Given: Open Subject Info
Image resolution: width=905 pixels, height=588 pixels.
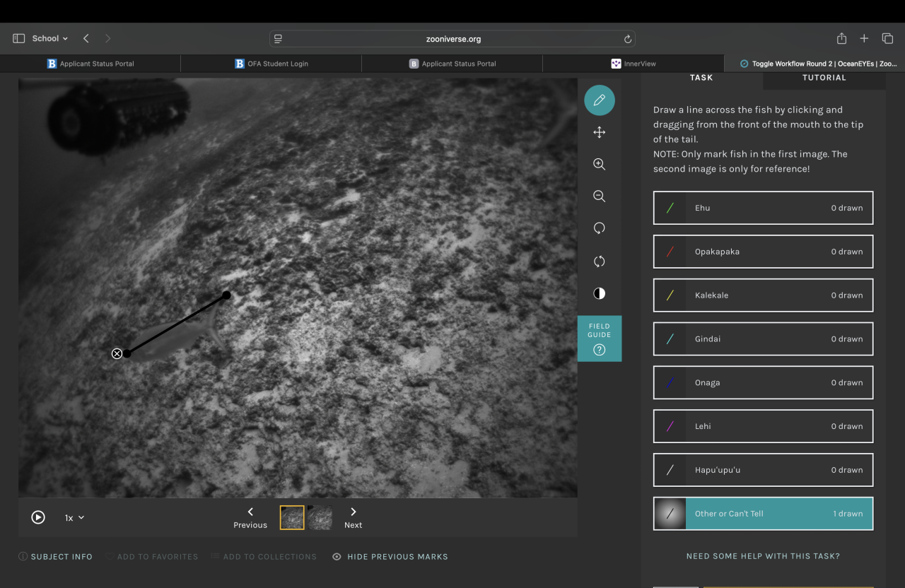Looking at the screenshot, I should pos(56,557).
